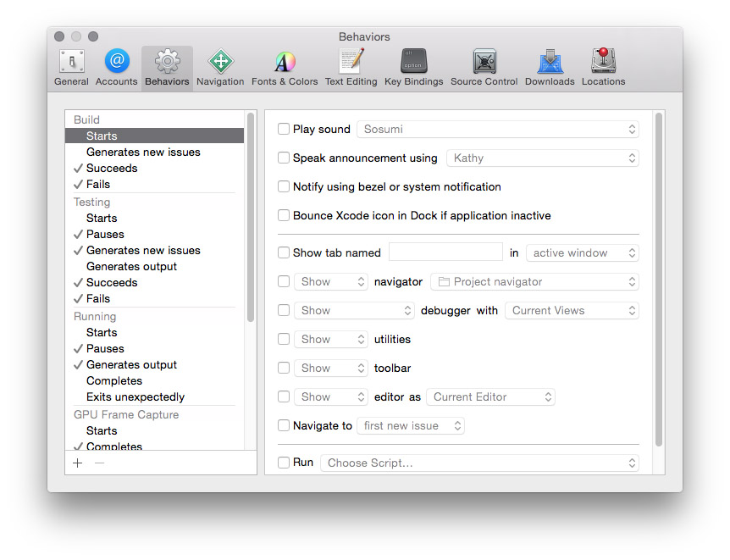Select Completes under the Running section
This screenshot has height=560, width=730.
pos(155,380)
